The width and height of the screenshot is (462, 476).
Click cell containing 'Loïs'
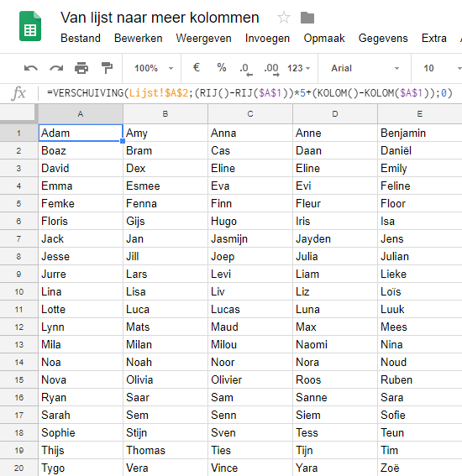tap(420, 292)
